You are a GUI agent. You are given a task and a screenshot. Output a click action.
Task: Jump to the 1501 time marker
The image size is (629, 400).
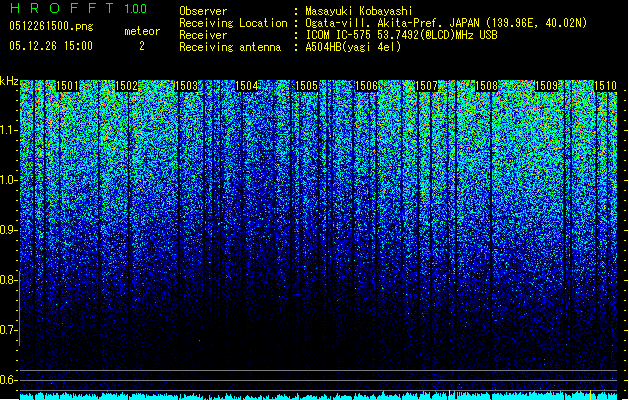[x=67, y=86]
